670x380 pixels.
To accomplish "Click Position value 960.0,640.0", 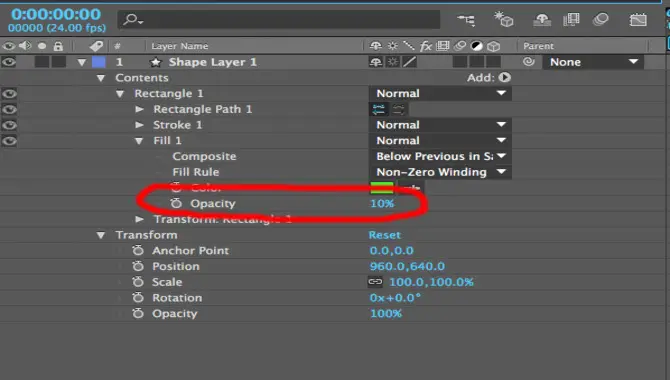I will [x=407, y=266].
